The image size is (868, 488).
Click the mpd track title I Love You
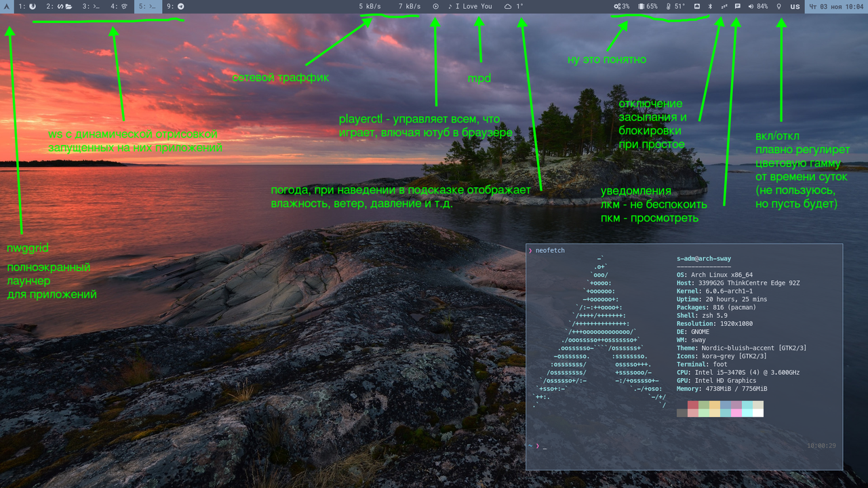click(474, 6)
